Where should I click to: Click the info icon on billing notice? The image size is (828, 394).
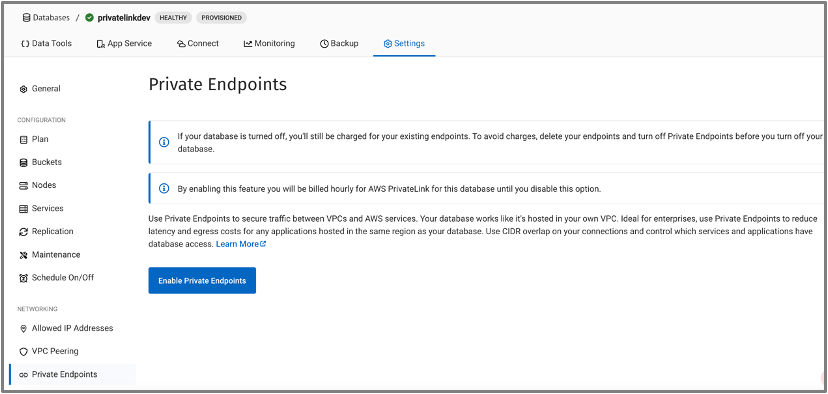pos(164,189)
